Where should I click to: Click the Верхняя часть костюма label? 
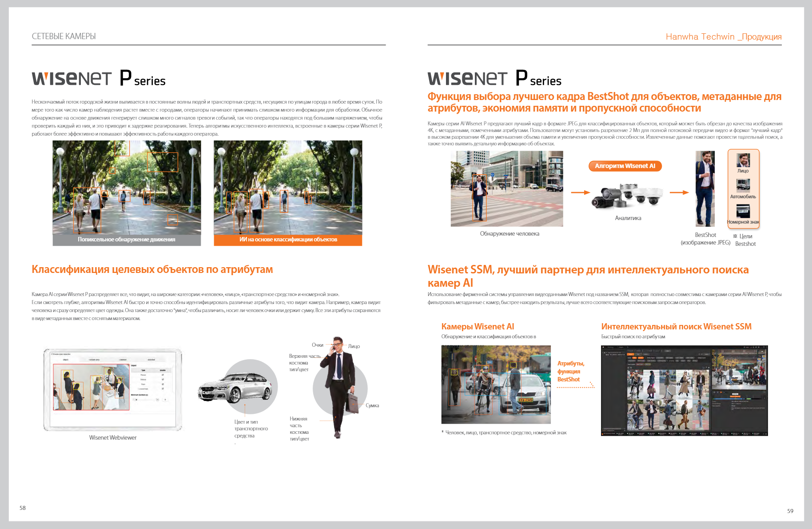[304, 363]
